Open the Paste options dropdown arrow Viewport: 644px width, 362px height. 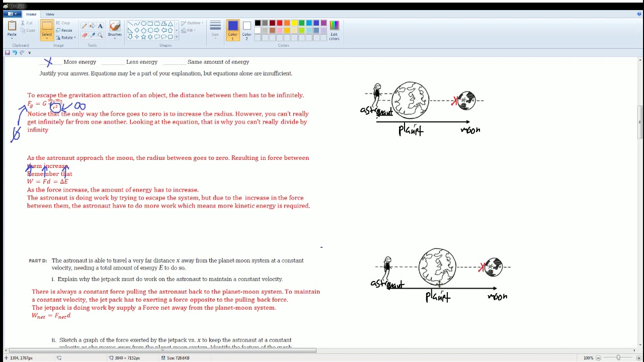coord(12,39)
